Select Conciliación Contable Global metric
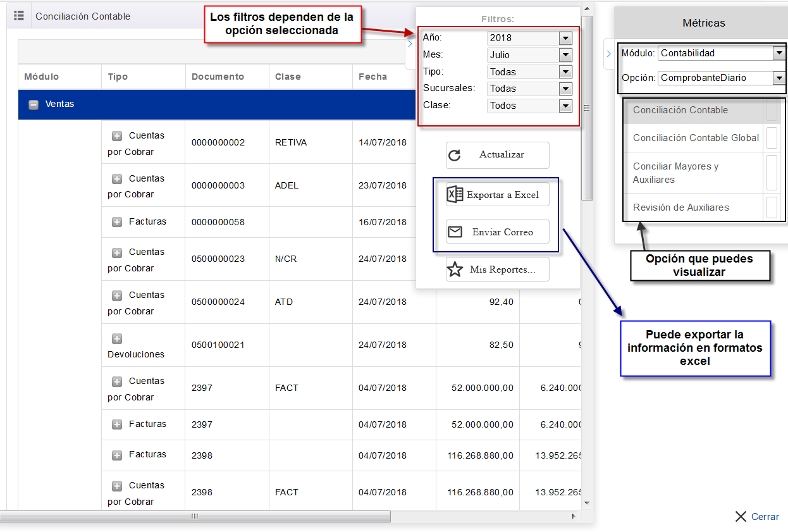The width and height of the screenshot is (788, 532). [696, 138]
